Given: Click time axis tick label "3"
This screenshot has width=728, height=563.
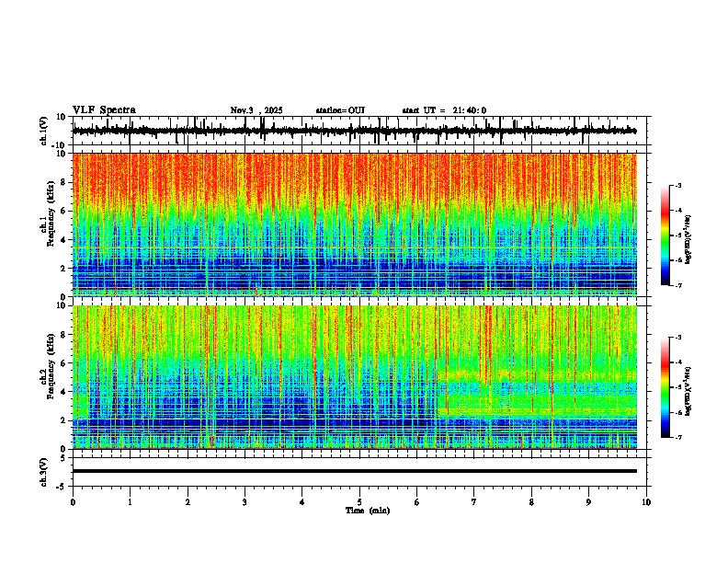Looking at the screenshot, I should click(x=245, y=502).
